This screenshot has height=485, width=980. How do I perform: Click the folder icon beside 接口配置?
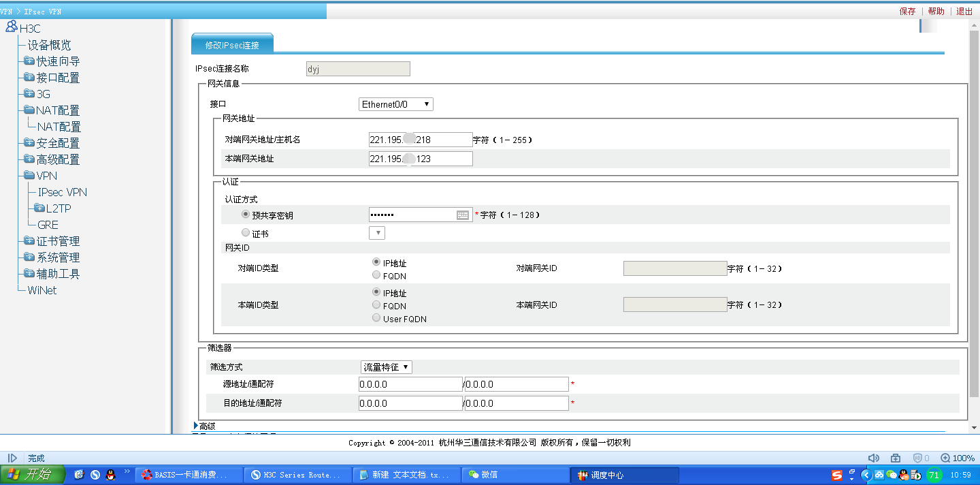tap(29, 78)
